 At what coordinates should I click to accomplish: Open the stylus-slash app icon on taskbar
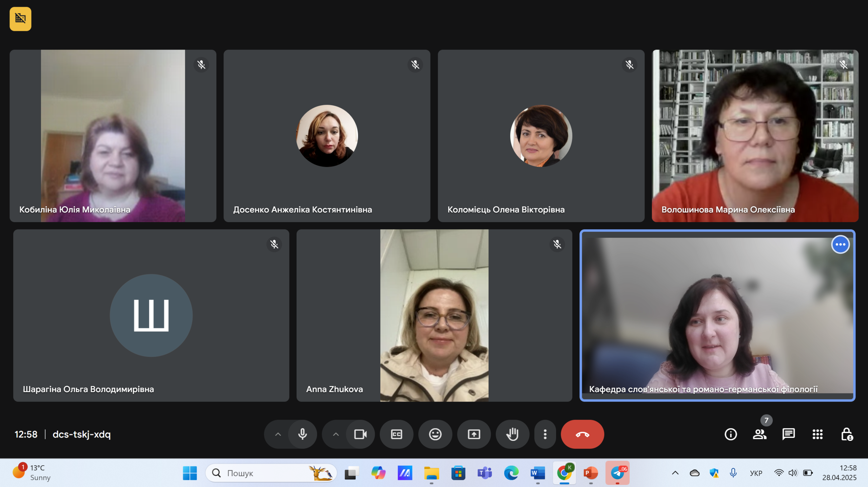405,473
